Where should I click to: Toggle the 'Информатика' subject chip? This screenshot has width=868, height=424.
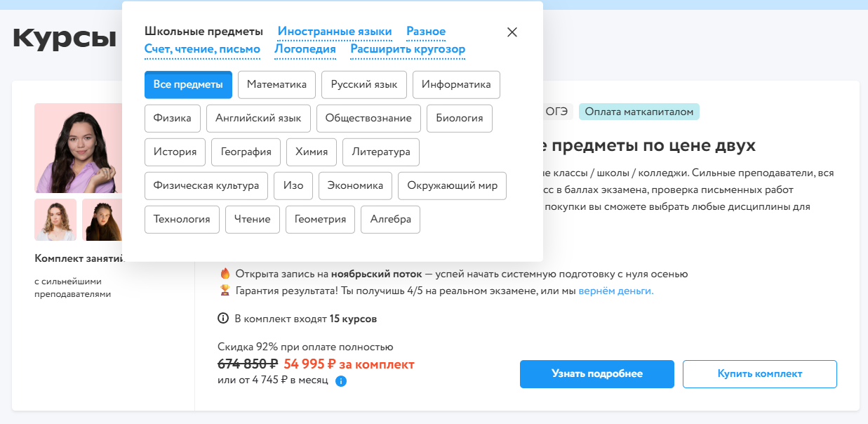click(x=456, y=85)
